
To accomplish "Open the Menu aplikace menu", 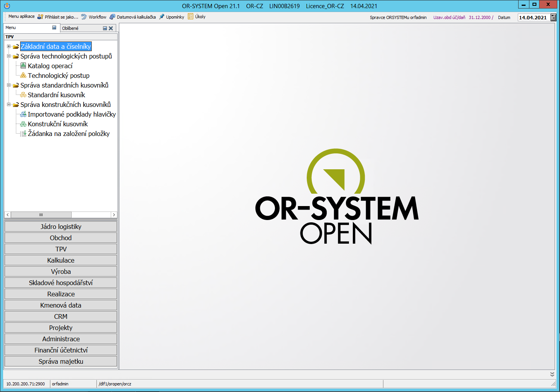I will point(21,17).
